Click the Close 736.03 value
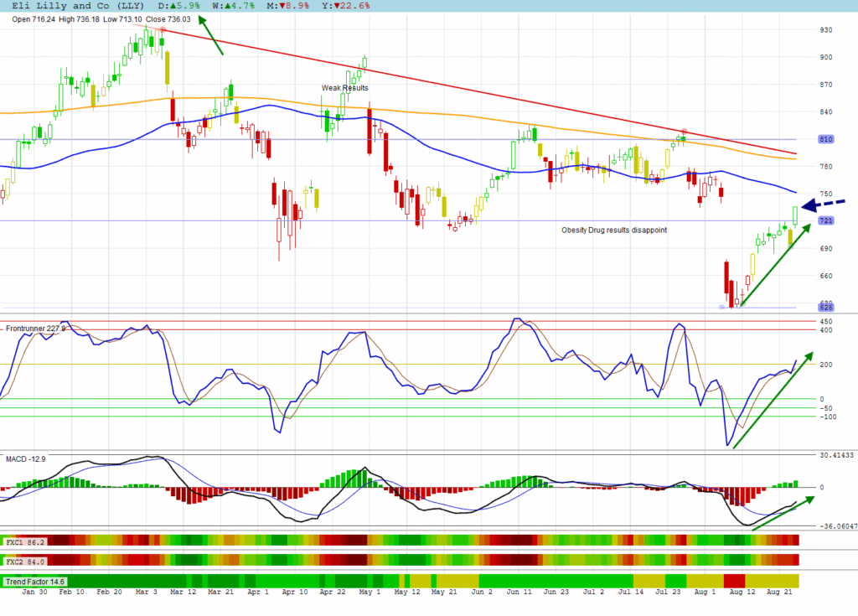858x616 pixels. tap(168, 19)
